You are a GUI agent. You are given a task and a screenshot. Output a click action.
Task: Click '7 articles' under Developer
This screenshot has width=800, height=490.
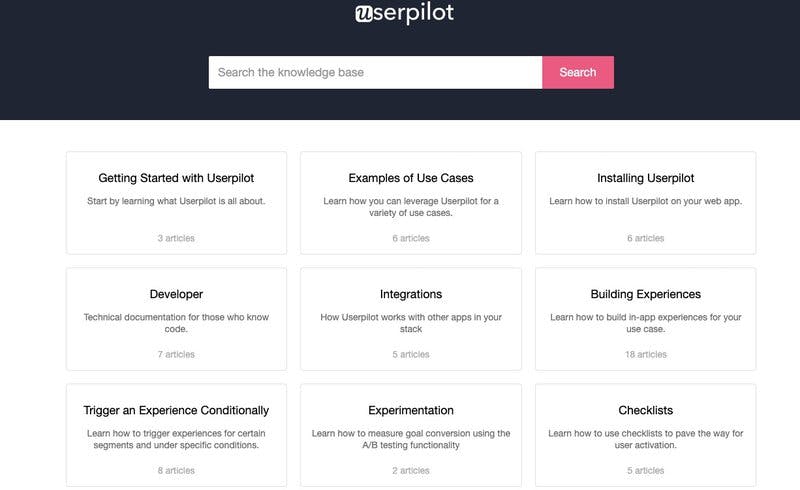point(176,354)
